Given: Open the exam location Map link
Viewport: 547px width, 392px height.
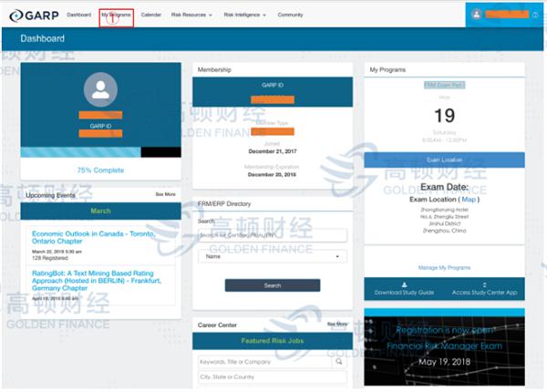Looking at the screenshot, I should click(x=469, y=200).
